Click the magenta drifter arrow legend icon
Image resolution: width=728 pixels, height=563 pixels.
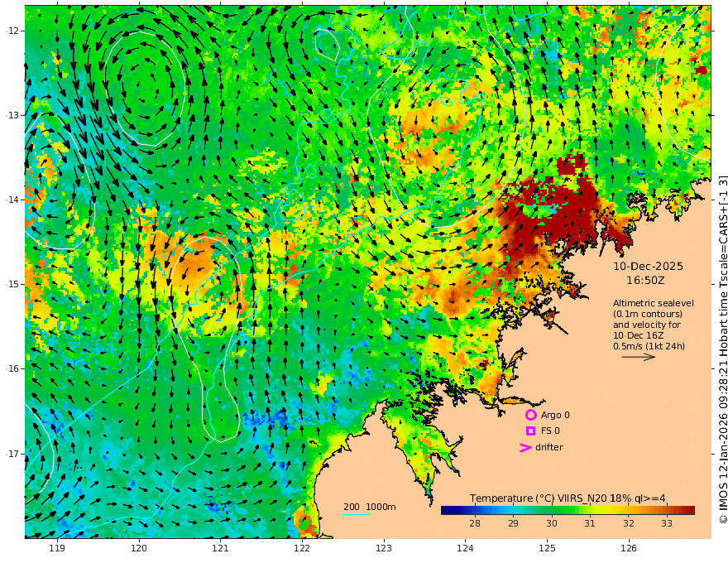(525, 447)
